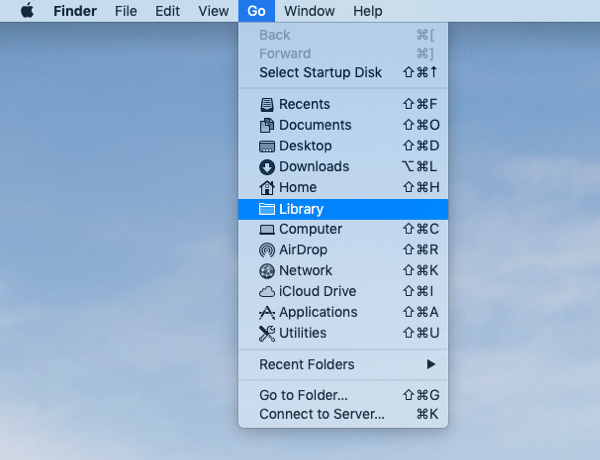Choose the disabled Back menu item
This screenshot has height=460, width=600.
343,35
